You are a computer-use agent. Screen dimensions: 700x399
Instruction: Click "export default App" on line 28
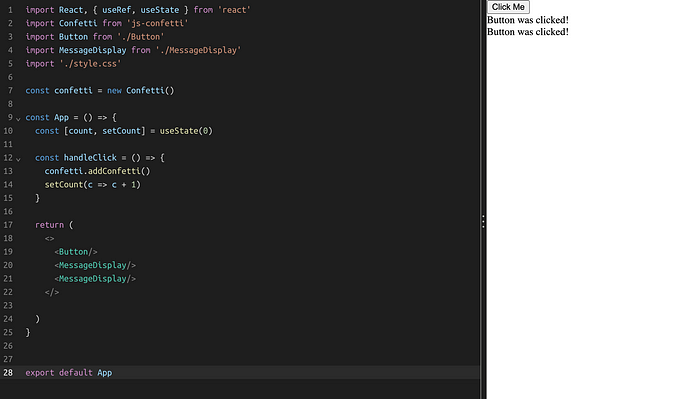point(69,373)
